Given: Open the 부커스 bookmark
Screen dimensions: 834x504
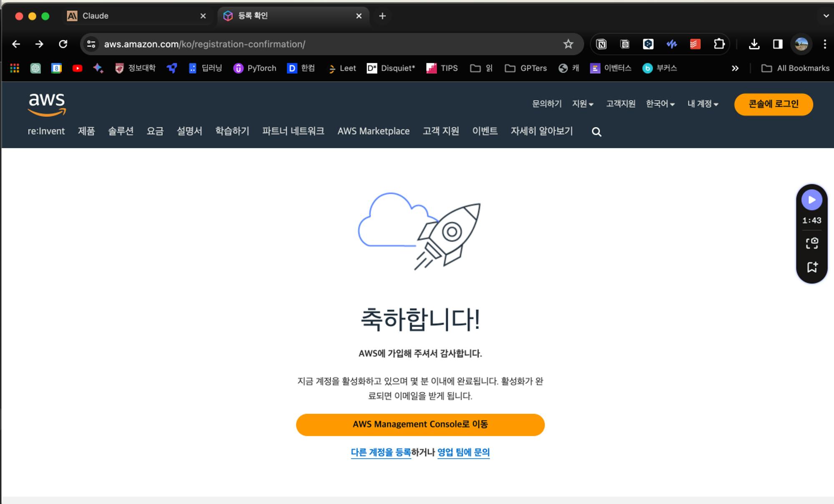Looking at the screenshot, I should (660, 68).
